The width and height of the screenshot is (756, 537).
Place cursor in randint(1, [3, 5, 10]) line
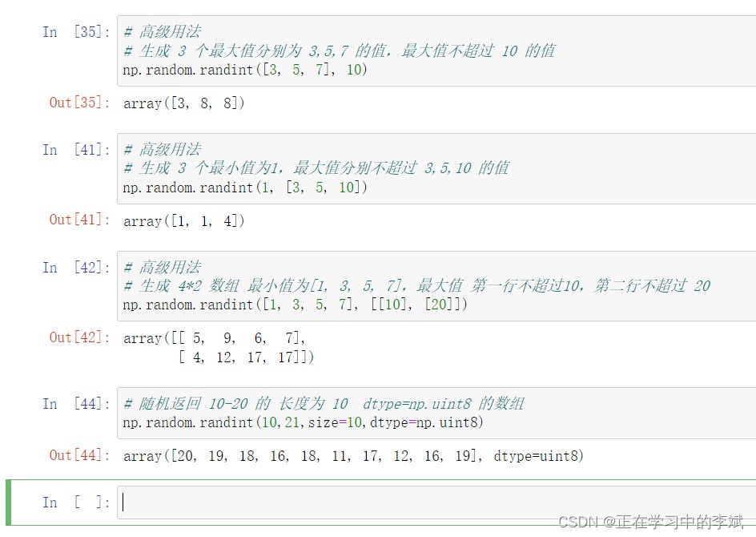[245, 188]
